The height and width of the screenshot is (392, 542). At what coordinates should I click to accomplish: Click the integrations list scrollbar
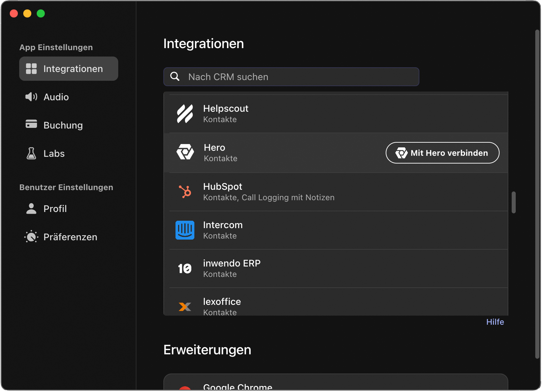pos(513,202)
